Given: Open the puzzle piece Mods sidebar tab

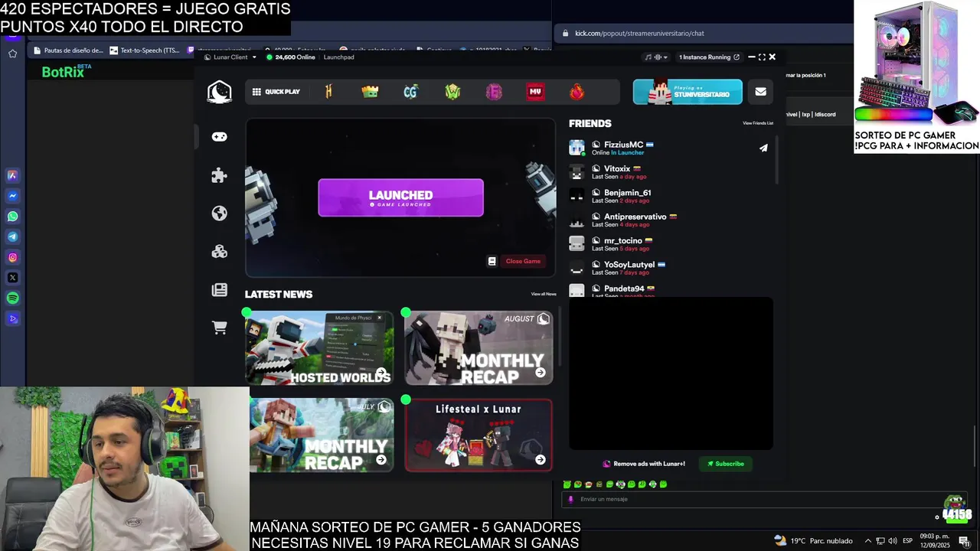Looking at the screenshot, I should [x=220, y=175].
